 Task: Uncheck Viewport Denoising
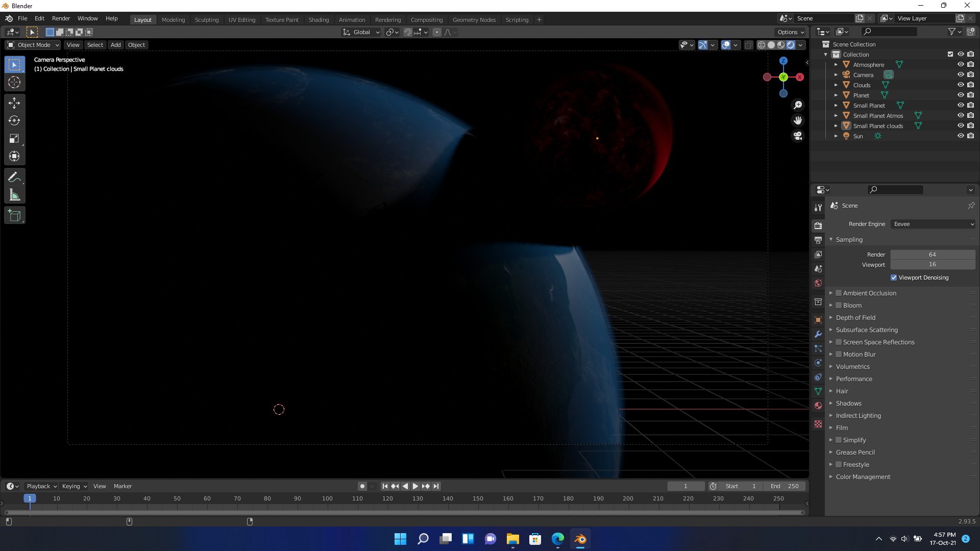pos(894,278)
